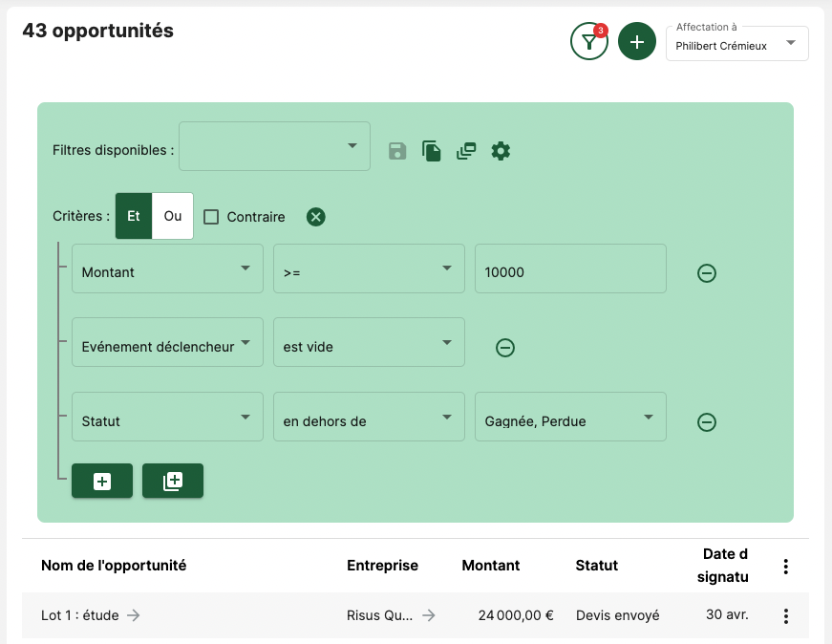Click the copy filter document icon
832x644 pixels.
[x=432, y=151]
